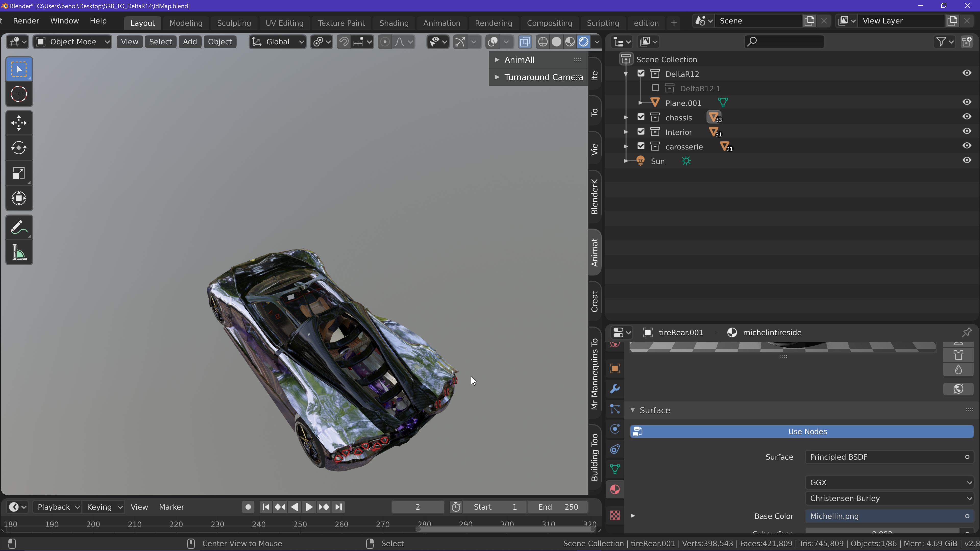This screenshot has width=980, height=551.
Task: Open the Modifiers wrench properties tab
Action: [x=615, y=389]
